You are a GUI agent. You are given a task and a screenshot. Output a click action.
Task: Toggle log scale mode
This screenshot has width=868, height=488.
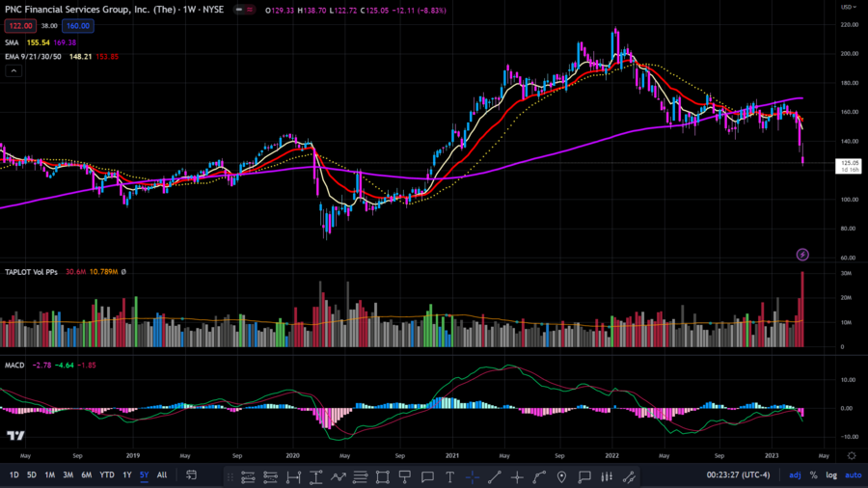(x=831, y=474)
